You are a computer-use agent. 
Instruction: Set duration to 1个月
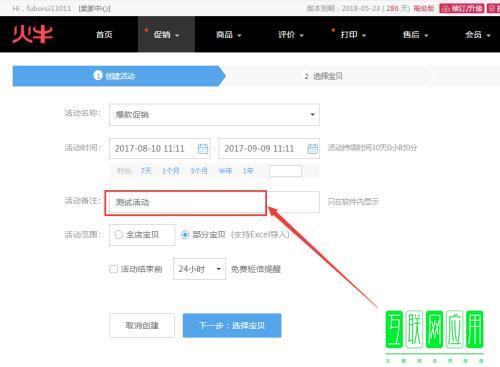click(x=171, y=171)
